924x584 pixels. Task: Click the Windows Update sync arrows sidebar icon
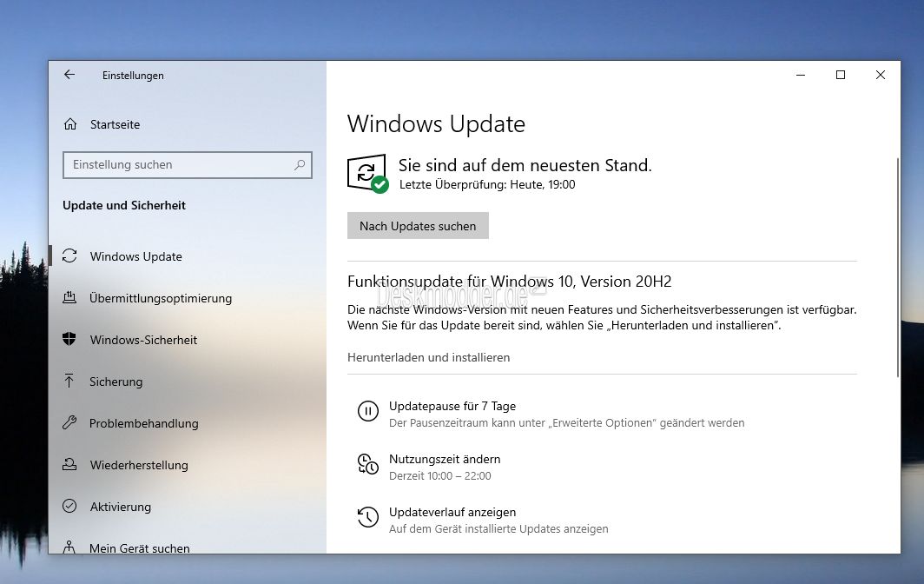click(x=69, y=255)
